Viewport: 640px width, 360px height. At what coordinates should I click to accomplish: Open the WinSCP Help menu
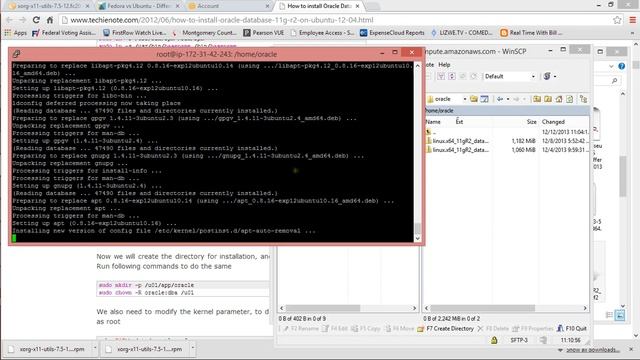(x=444, y=64)
